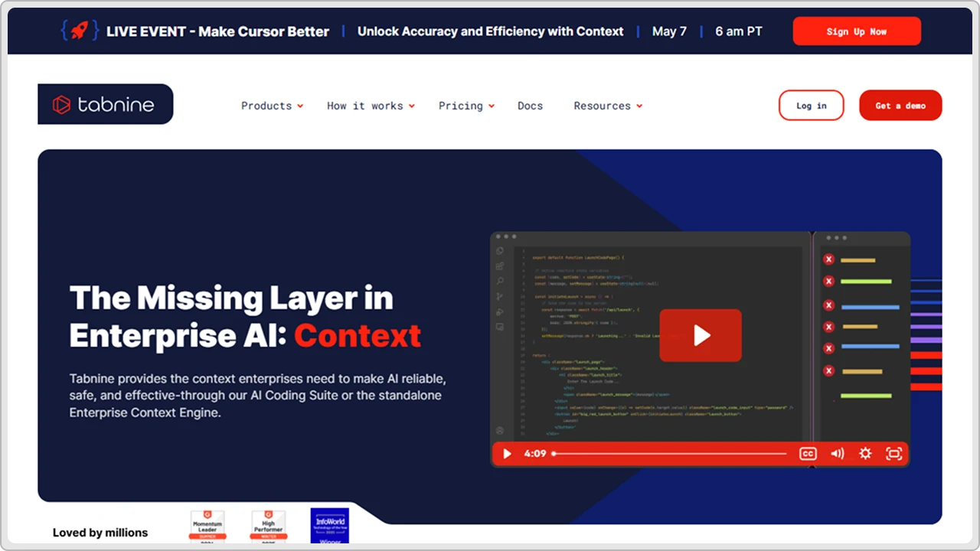The height and width of the screenshot is (551, 980).
Task: Click the Tabnine logo
Action: click(x=106, y=104)
